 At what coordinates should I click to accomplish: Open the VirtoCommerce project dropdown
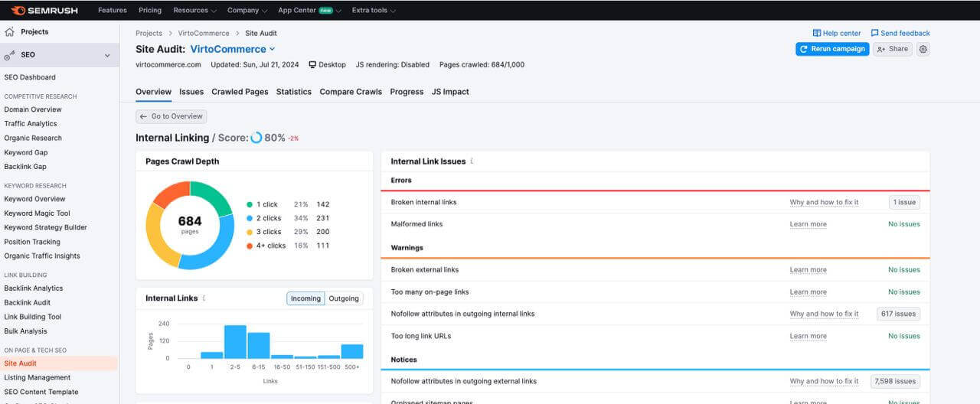[x=233, y=49]
